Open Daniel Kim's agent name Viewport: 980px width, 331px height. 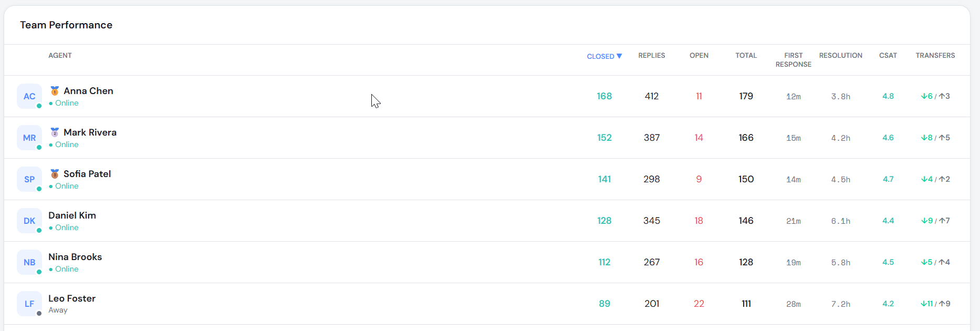tap(72, 215)
